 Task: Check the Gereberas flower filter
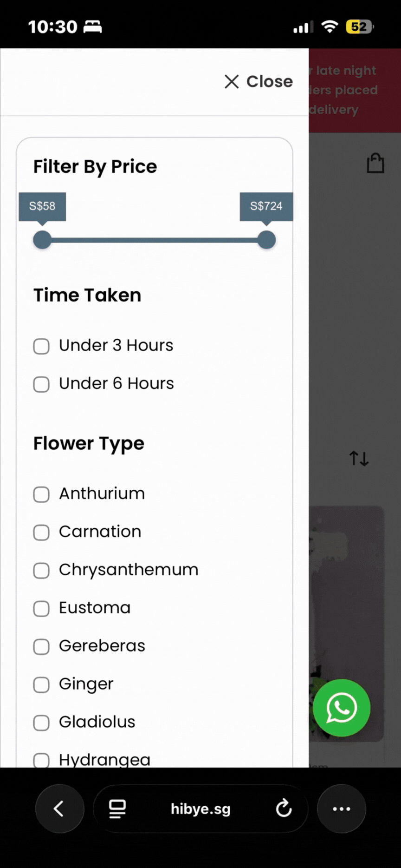41,646
